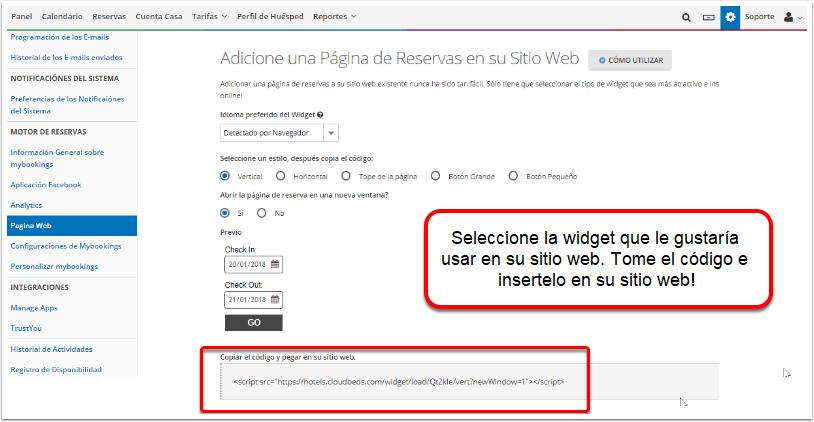Viewport: 814px width, 422px height.
Task: Open Perfil de Huésped
Action: 270,17
